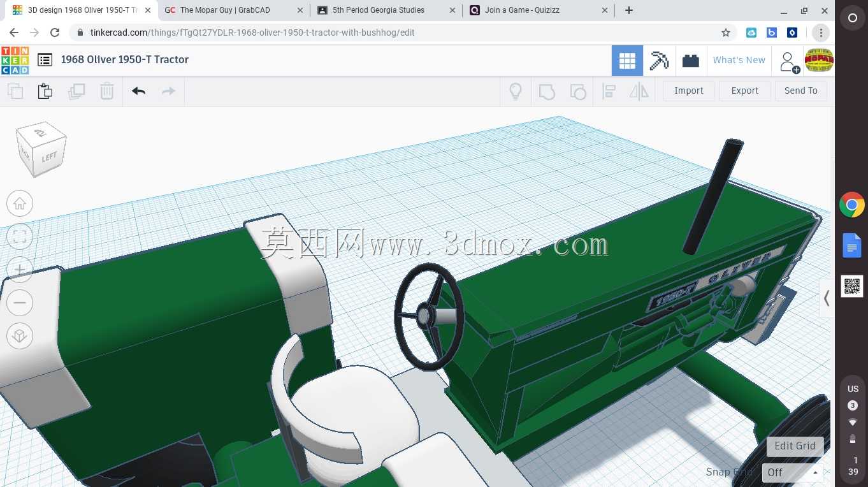Click the Show All lightbulb icon
Screen dimensions: 868x487
pos(516,91)
